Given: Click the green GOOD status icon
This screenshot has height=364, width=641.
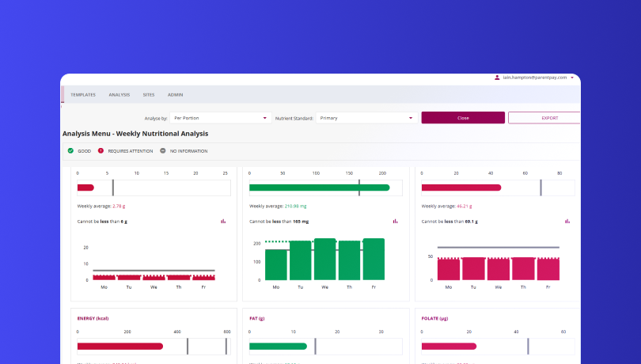Looking at the screenshot, I should tap(70, 150).
